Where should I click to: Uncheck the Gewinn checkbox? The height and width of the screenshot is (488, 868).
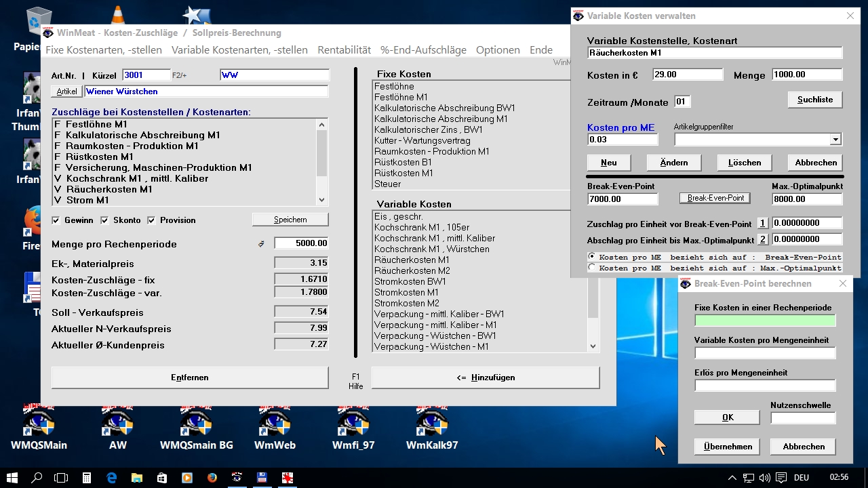[56, 220]
